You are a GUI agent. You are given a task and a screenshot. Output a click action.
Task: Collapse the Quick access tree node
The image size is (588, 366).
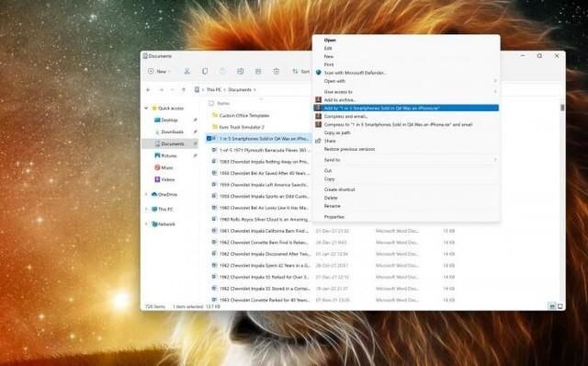146,109
